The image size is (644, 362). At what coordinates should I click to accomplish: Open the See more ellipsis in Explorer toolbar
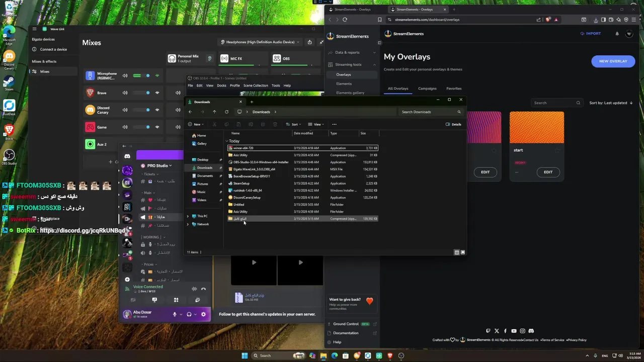(x=334, y=124)
